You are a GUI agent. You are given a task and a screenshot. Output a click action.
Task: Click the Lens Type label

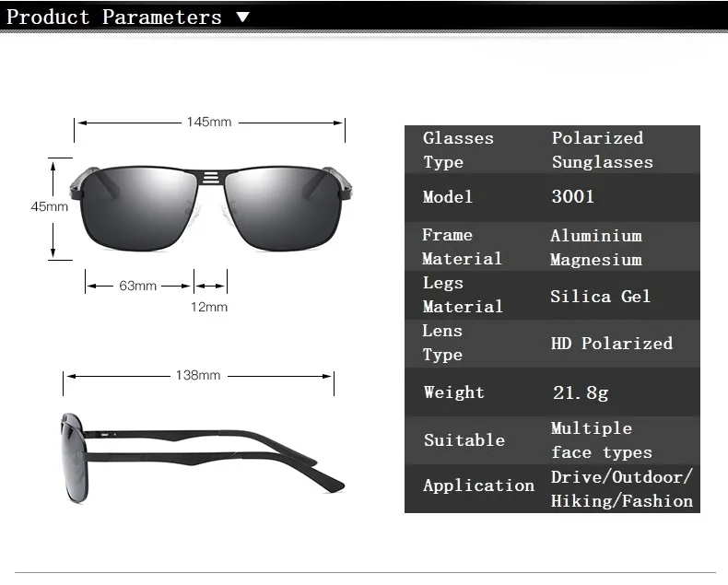(x=442, y=343)
